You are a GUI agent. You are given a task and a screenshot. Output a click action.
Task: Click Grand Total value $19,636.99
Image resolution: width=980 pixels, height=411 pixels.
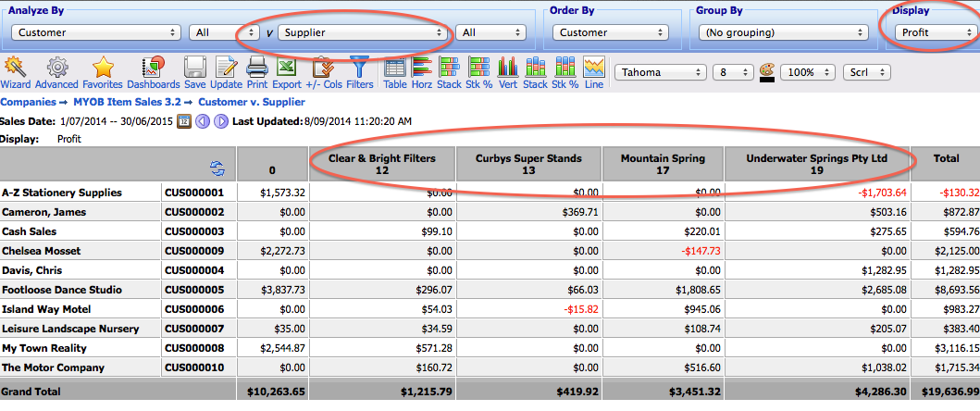(950, 392)
